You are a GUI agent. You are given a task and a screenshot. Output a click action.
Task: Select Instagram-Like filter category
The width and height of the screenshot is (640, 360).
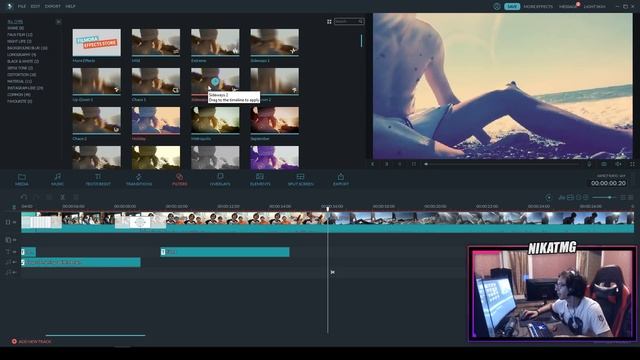click(x=25, y=88)
